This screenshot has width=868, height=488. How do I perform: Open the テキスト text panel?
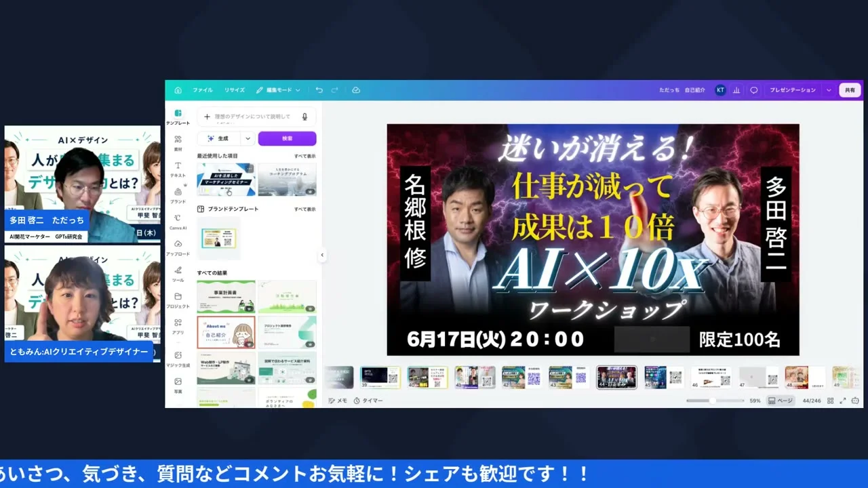pos(178,169)
